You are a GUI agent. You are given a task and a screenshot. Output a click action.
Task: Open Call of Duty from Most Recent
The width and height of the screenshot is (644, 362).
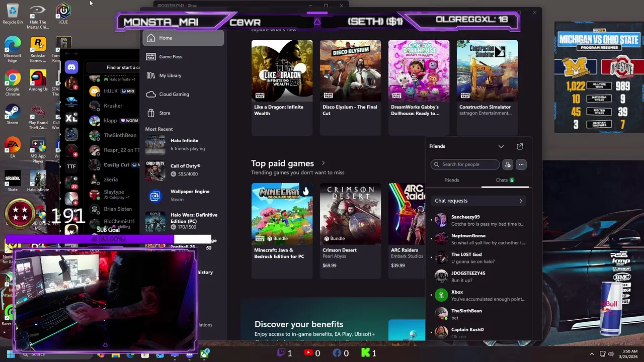tap(183, 170)
